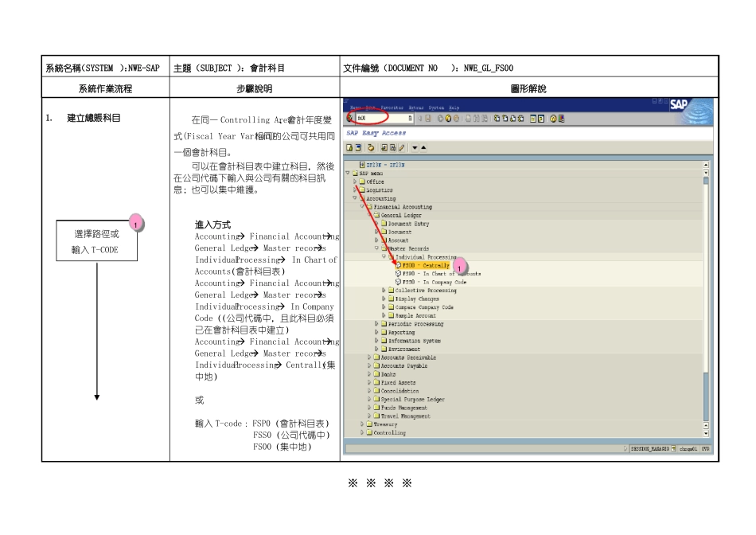Image resolution: width=756 pixels, height=535 pixels.
Task: Click the Find Next icon
Action: (x=485, y=118)
